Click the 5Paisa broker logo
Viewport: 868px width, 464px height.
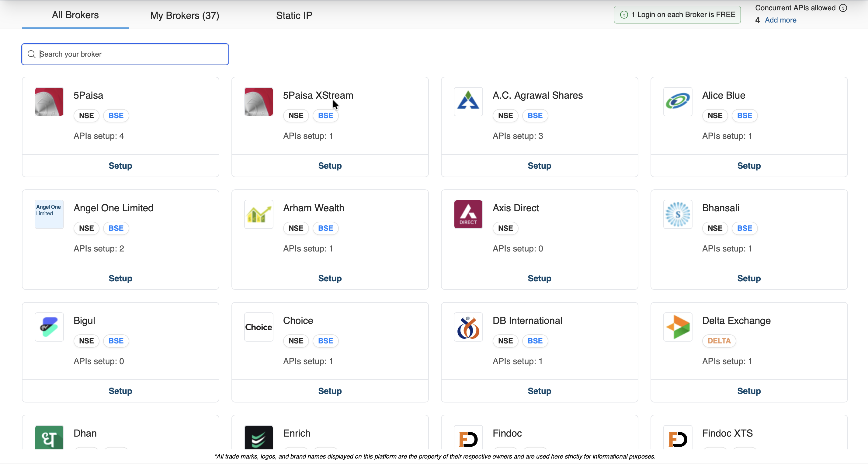pyautogui.click(x=49, y=101)
